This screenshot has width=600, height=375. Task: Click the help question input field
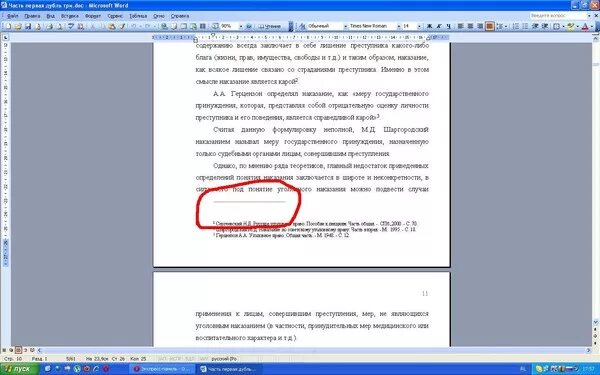558,16
